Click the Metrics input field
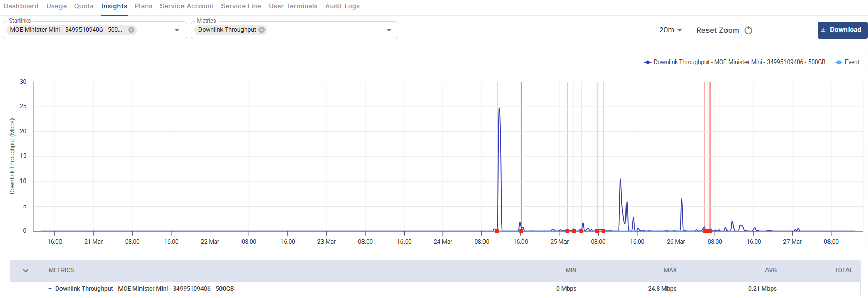This screenshot has width=868, height=298. pos(323,30)
